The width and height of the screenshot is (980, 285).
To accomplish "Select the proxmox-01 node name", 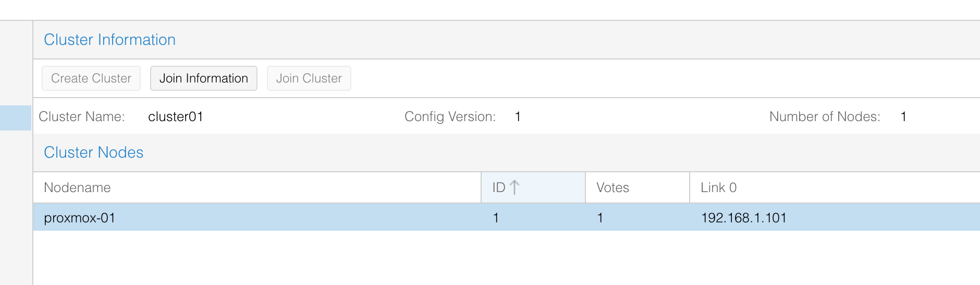I will 79,218.
